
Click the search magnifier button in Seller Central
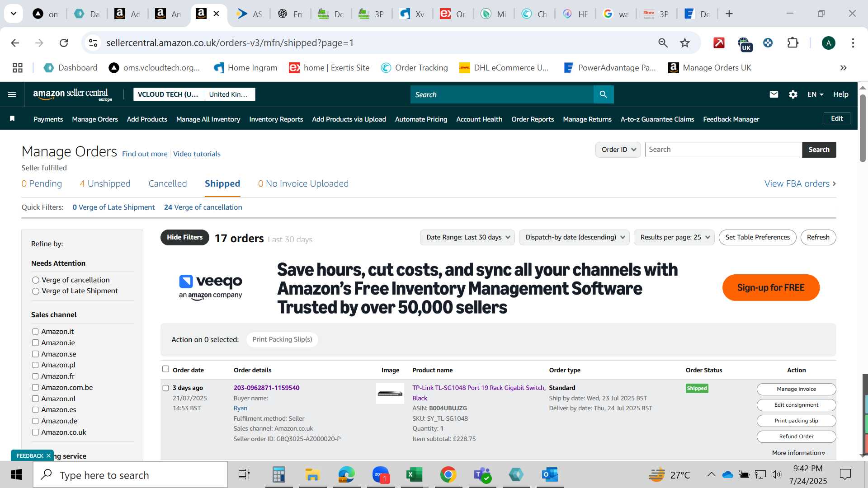(x=603, y=94)
